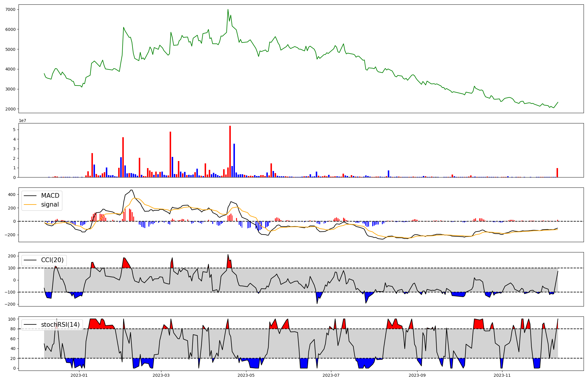Click the 400 tick on MACD axis
The height and width of the screenshot is (382, 588).
coord(12,195)
